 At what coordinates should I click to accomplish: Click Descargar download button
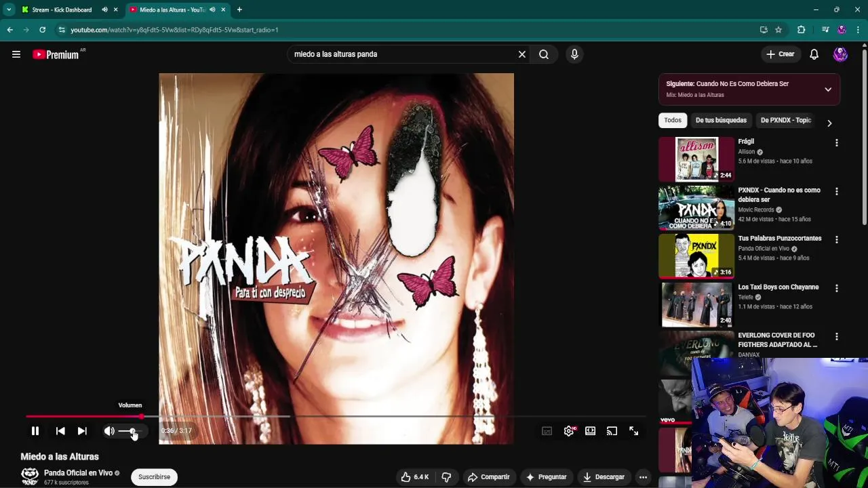[604, 477]
